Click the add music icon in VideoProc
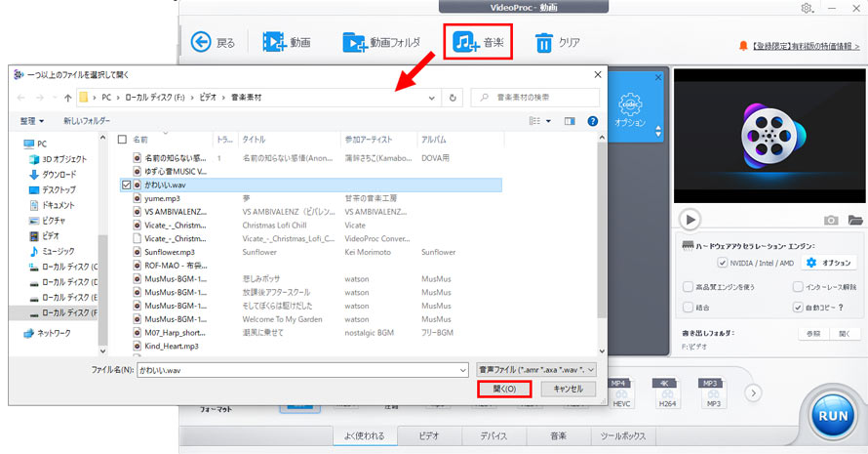 click(x=465, y=42)
